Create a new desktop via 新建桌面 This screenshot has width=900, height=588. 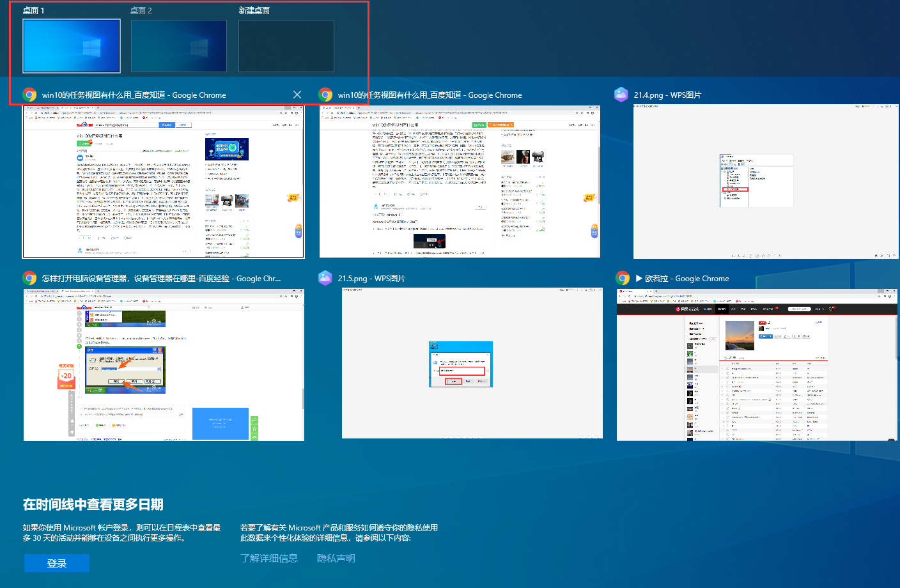pos(286,46)
